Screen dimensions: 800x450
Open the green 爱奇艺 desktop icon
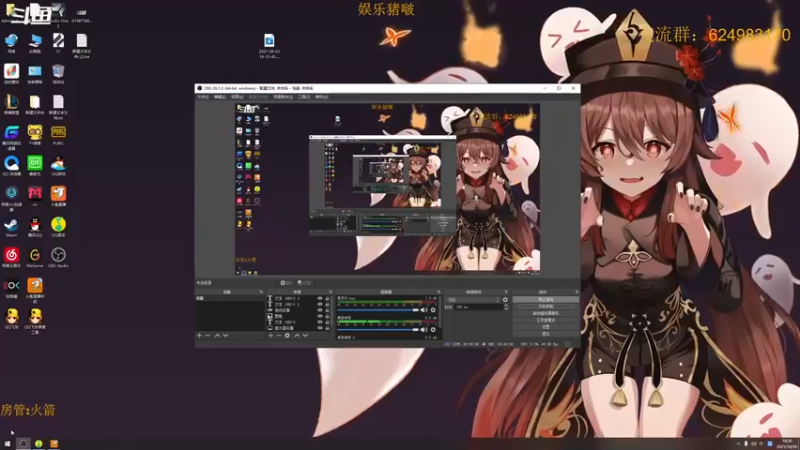[35, 166]
